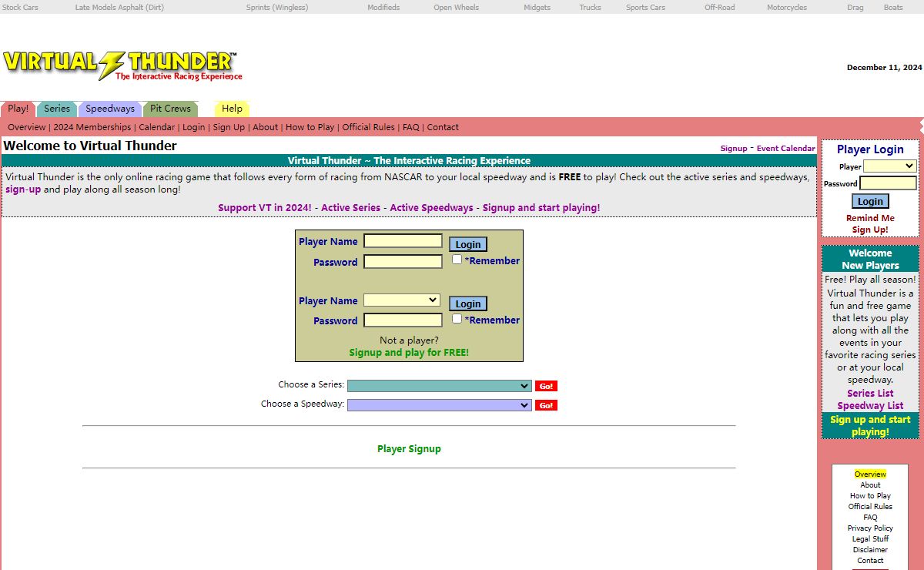Image resolution: width=924 pixels, height=570 pixels.
Task: Open Series List in the sidebar
Action: [x=870, y=394]
